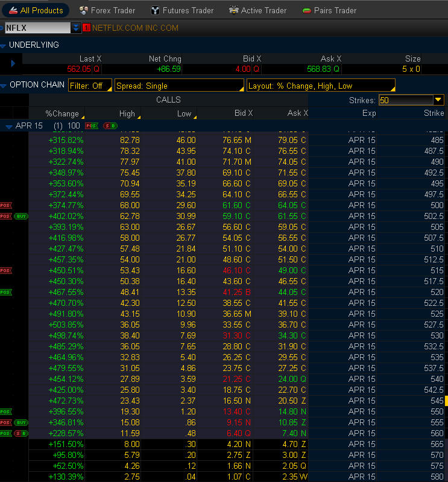Screen dimensions: 448x482
Task: Open the Spread: Single dropdown
Action: click(x=178, y=86)
